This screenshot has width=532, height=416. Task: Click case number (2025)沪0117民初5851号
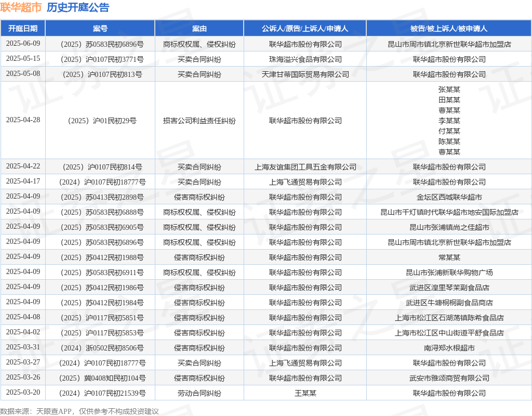[102, 318]
